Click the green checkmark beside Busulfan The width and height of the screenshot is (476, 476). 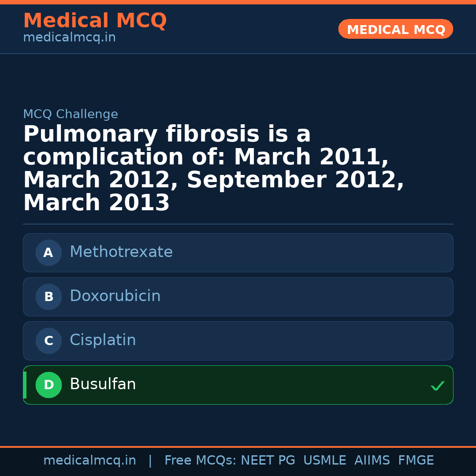437,386
